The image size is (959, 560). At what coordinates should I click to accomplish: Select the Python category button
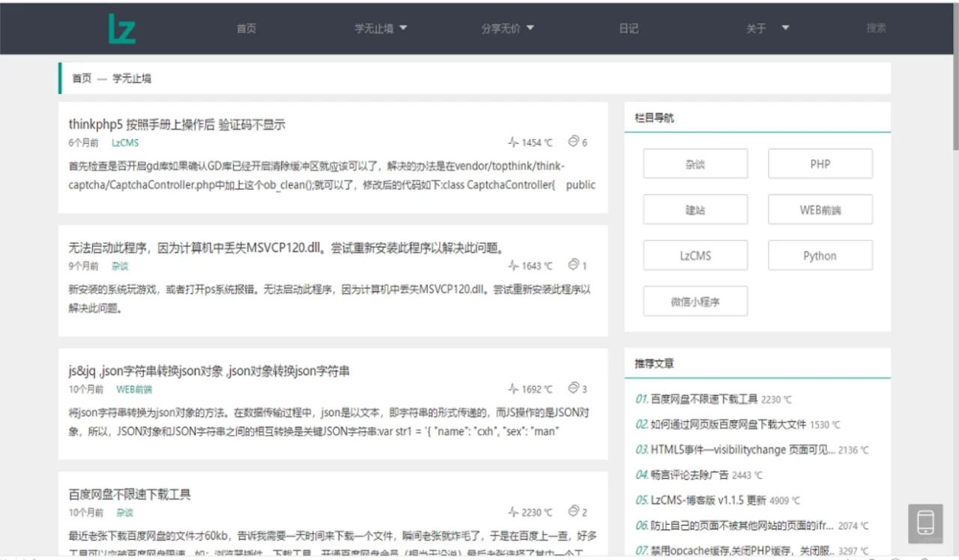[820, 255]
